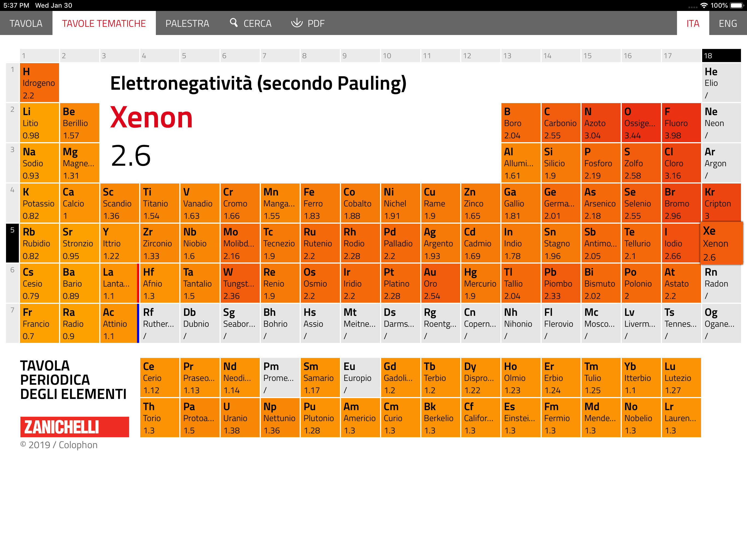Screen dimensions: 747x560
Task: Tap the battery indicator icon
Action: (x=737, y=5)
